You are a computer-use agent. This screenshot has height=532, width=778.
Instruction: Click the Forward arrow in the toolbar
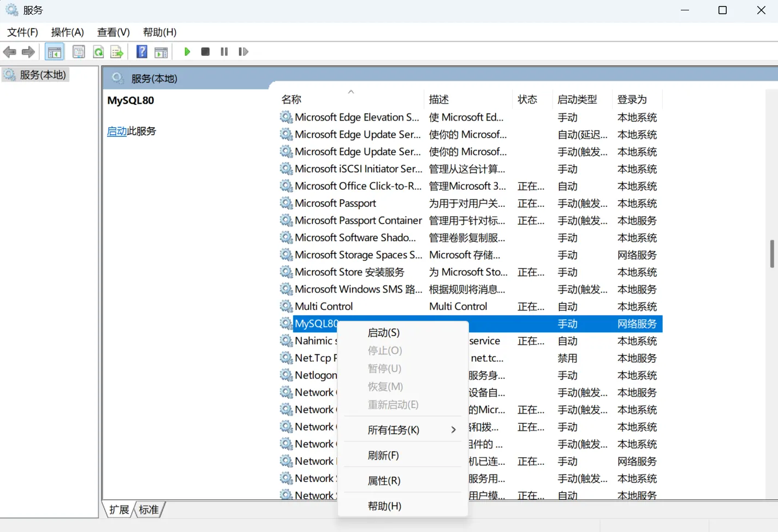[x=28, y=52]
